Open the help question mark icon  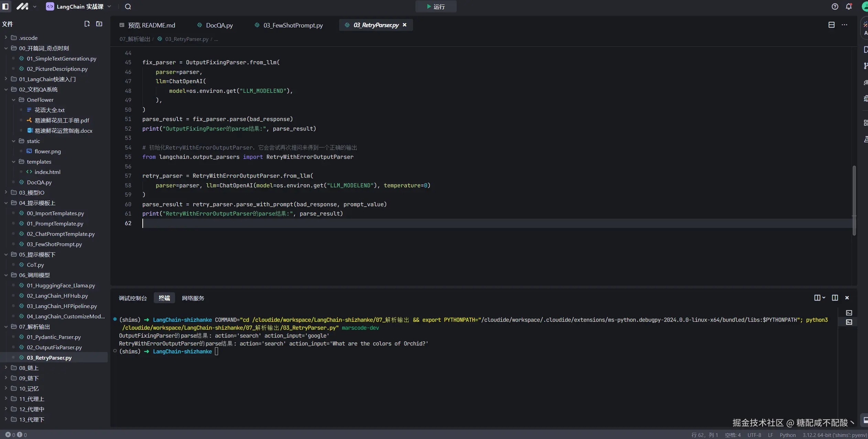pos(835,7)
